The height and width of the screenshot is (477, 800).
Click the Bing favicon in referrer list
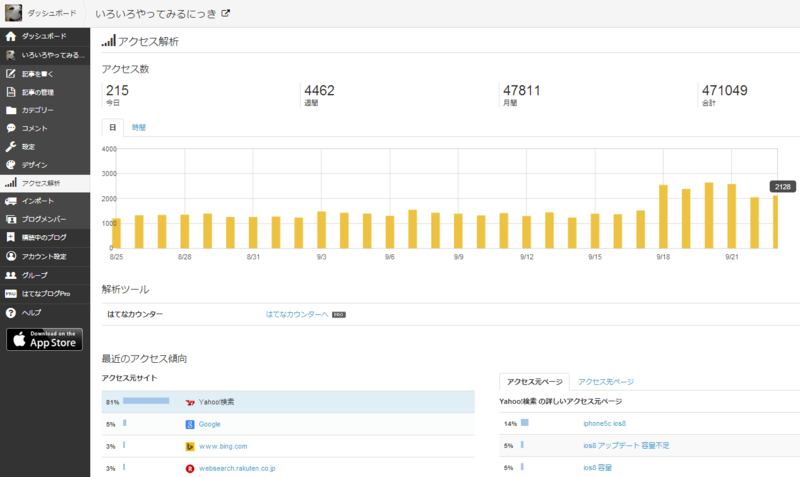click(x=190, y=446)
